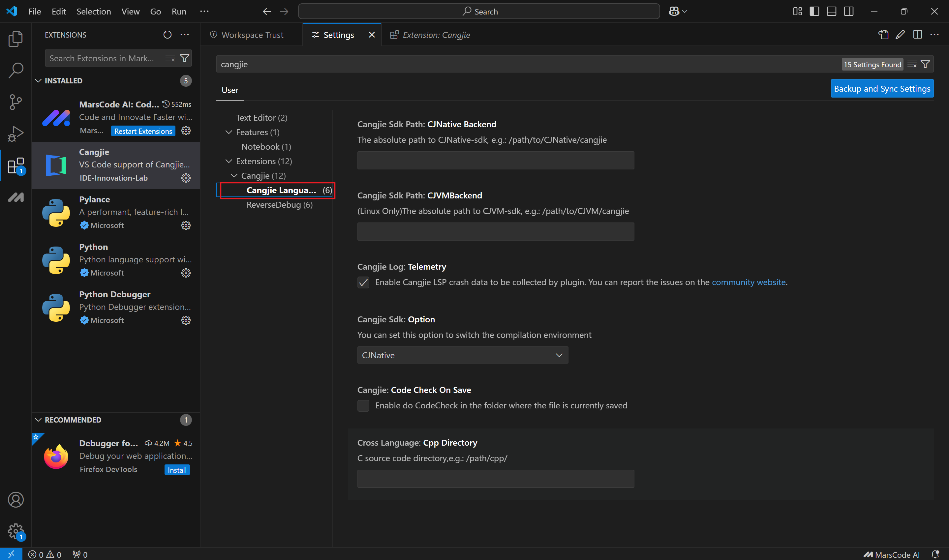Viewport: 949px width, 560px height.
Task: Open the Copilot chat menu
Action: click(x=678, y=11)
